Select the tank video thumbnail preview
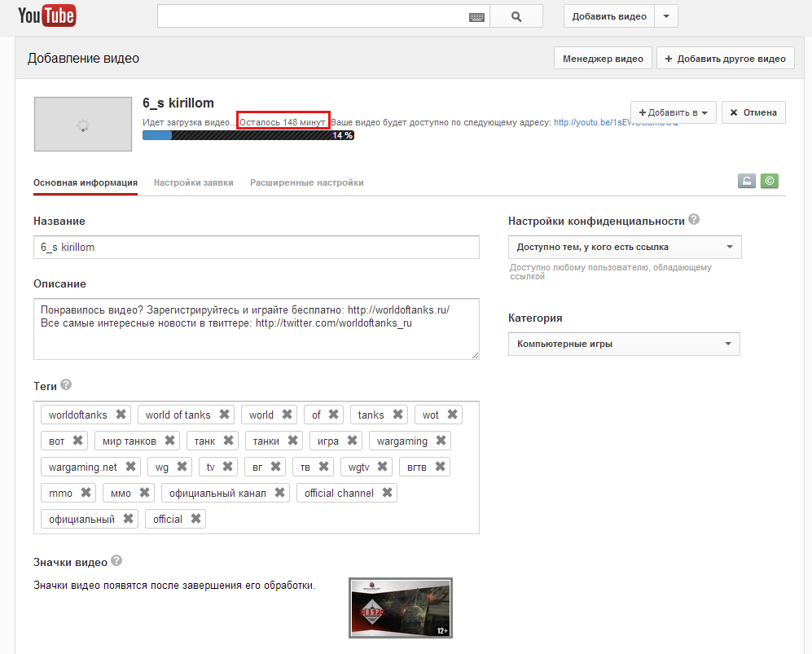This screenshot has height=654, width=812. (x=401, y=608)
